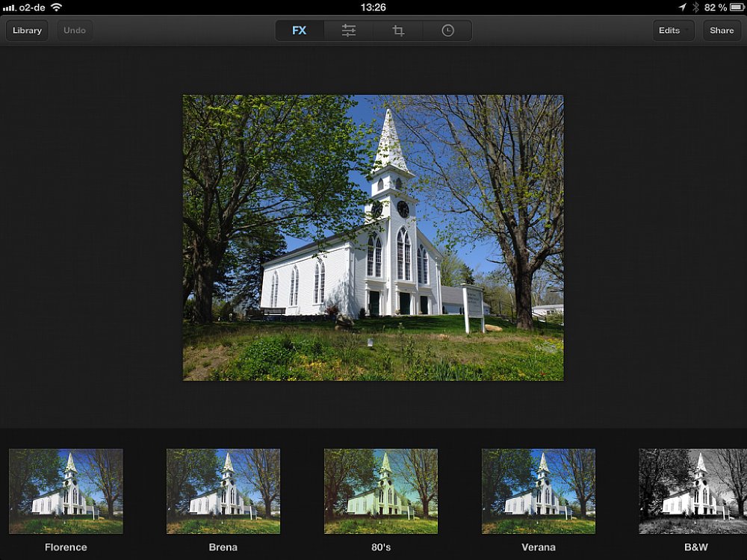Apply the Brena filter thumbnail
This screenshot has height=560, width=747.
pos(223,491)
